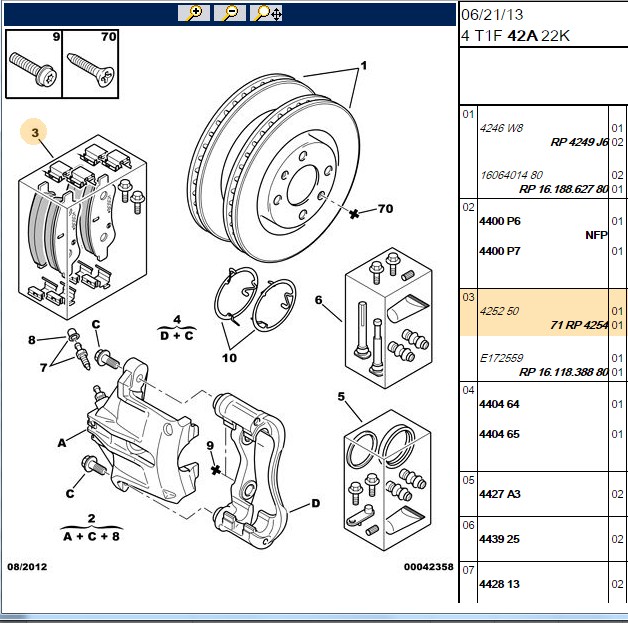
Task: Click diagram reference number 00042358
Action: (x=429, y=567)
